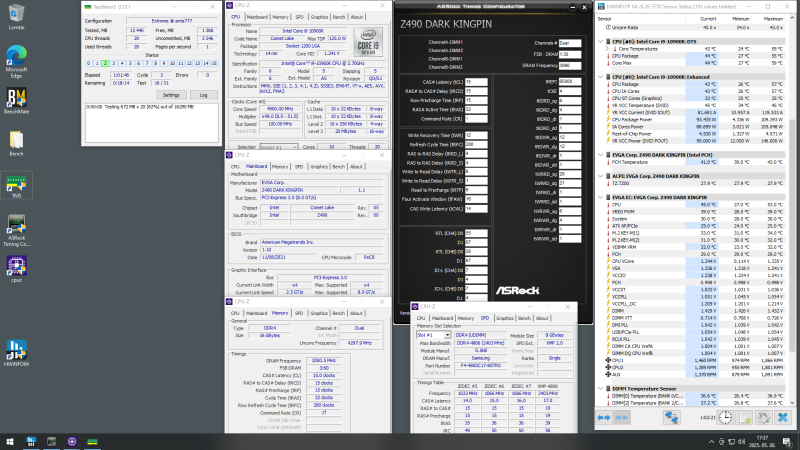This screenshot has height=450, width=800.
Task: Switch to Memory tab in the top CPU-Z window
Action: point(280,17)
